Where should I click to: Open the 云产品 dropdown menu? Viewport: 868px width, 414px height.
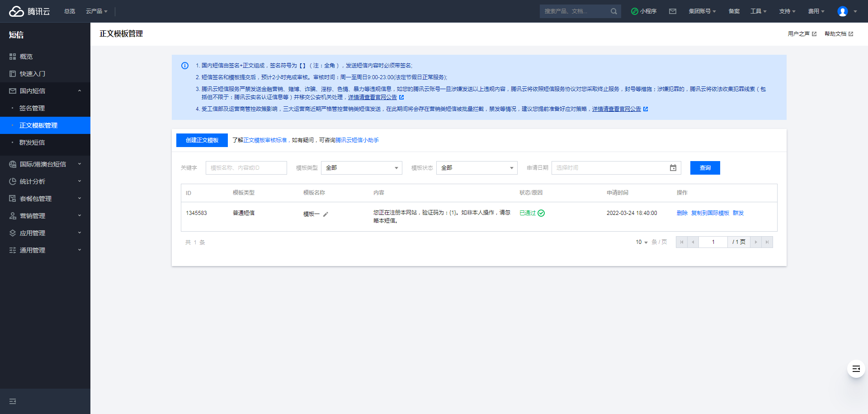click(96, 11)
